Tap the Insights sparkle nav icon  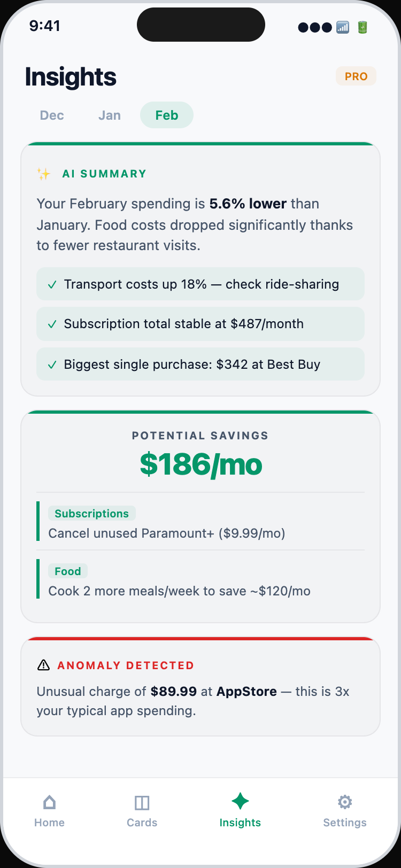(x=240, y=801)
